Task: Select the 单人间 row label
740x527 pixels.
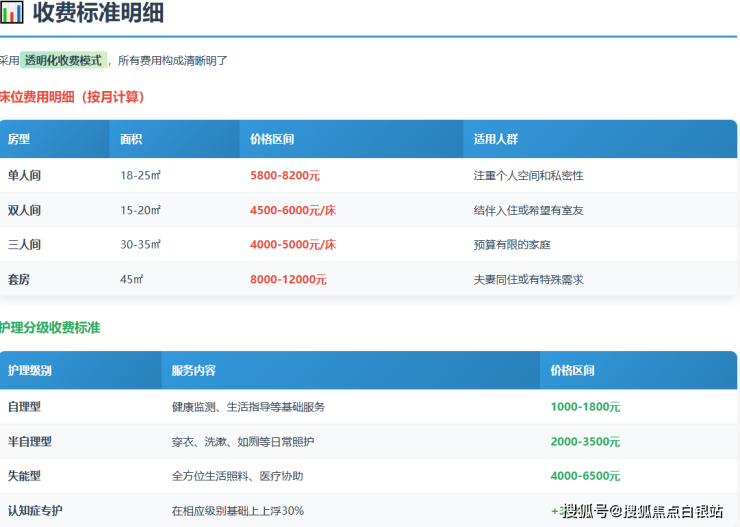Action: point(24,175)
